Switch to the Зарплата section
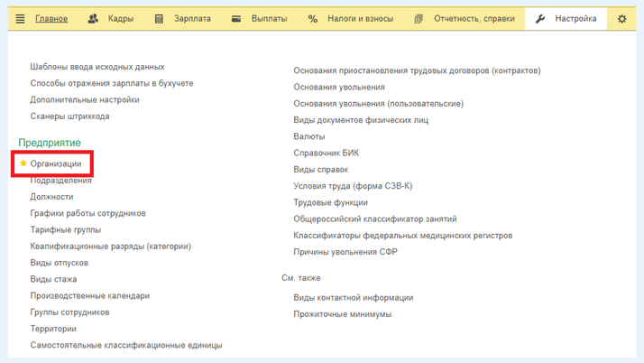This screenshot has width=644, height=363. 192,19
